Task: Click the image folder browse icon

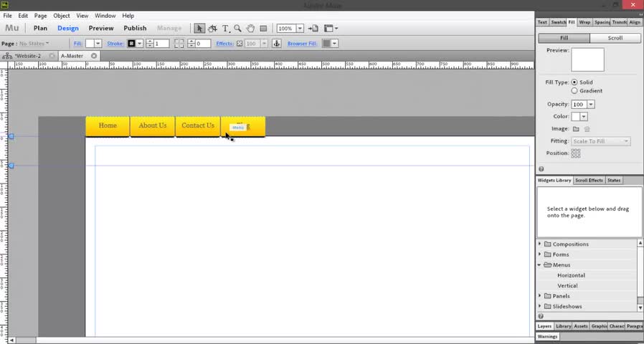Action: pyautogui.click(x=576, y=129)
